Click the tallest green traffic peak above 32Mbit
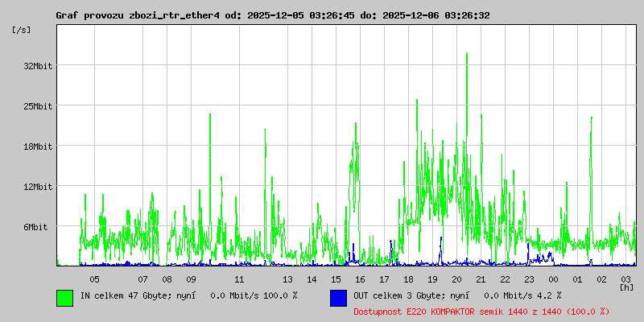The width and height of the screenshot is (644, 322). pos(467,56)
